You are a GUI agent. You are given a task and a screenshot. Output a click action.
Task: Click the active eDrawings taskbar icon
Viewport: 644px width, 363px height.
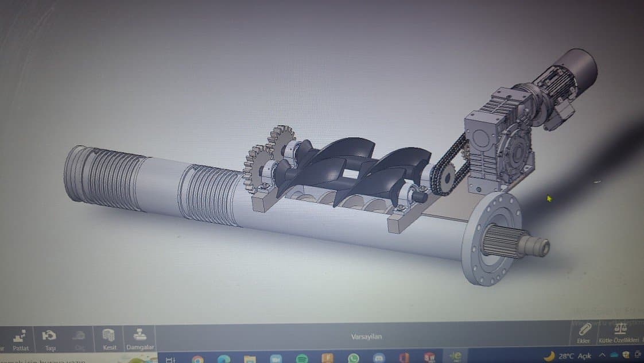pos(456,357)
